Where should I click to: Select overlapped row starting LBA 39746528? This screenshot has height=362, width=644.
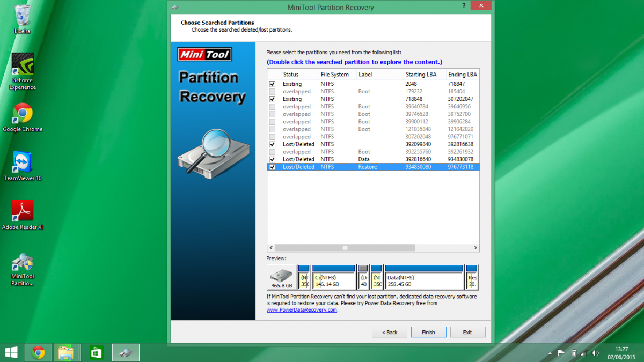373,114
